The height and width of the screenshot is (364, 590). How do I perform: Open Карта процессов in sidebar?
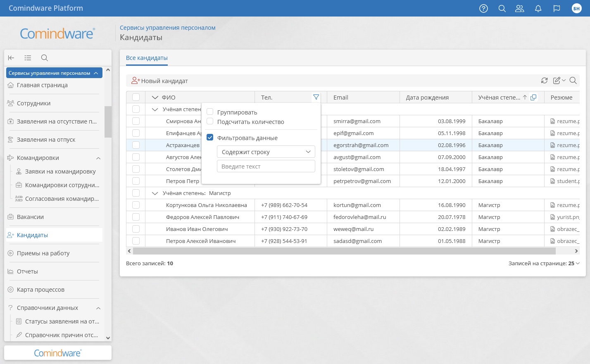tap(40, 290)
